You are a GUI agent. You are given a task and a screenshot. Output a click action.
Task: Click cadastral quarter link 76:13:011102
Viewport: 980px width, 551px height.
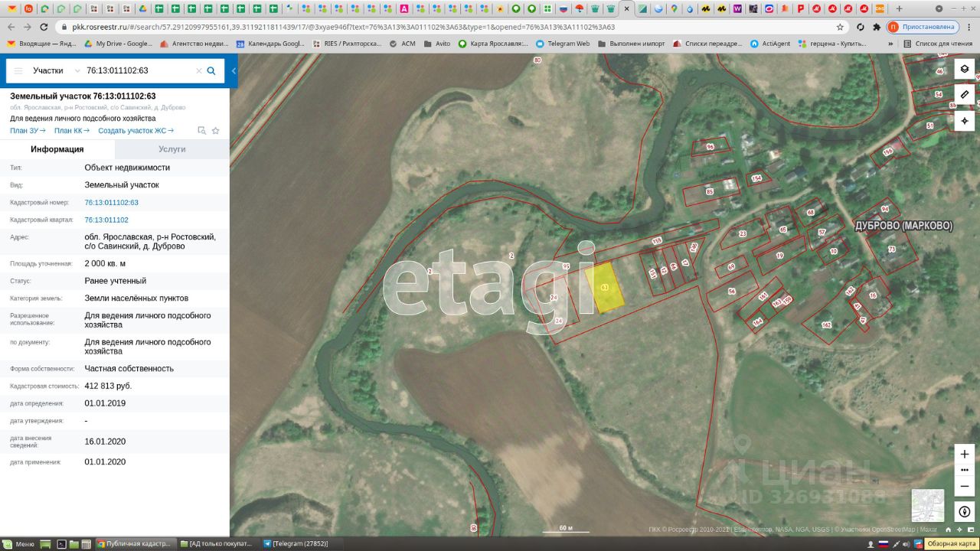[106, 220]
